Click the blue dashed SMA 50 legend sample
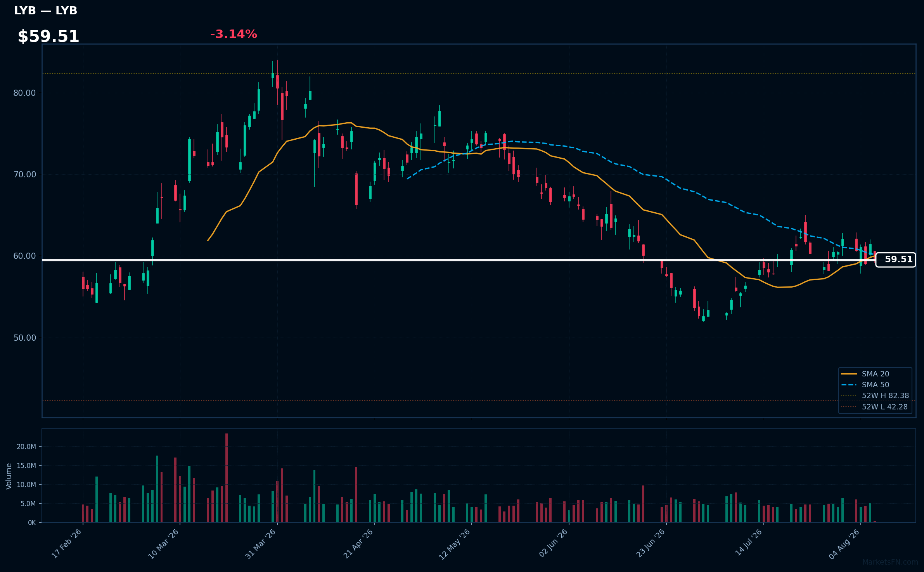Image resolution: width=924 pixels, height=572 pixels. 849,385
